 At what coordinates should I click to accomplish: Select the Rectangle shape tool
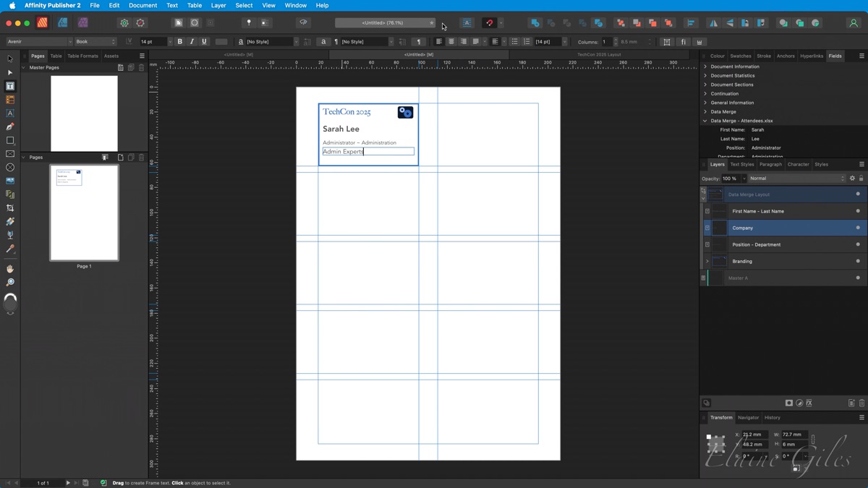[10, 140]
